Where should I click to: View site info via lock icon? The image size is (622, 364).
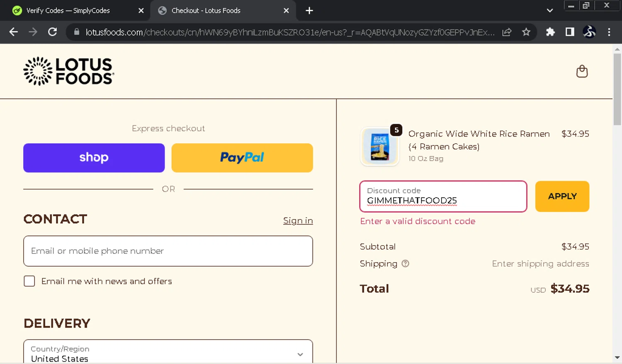tap(77, 32)
